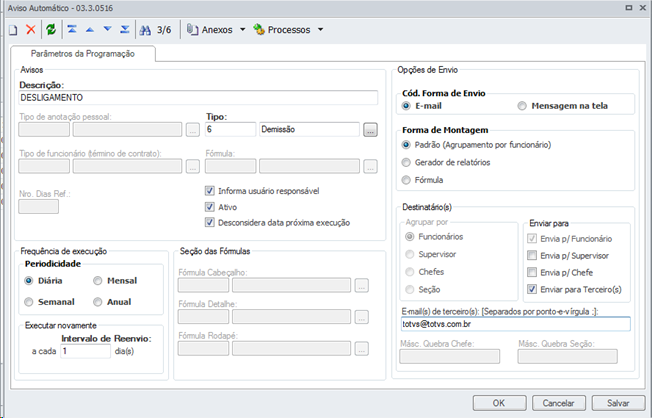
Task: Close the Aviso Automático window
Action: coord(642,7)
